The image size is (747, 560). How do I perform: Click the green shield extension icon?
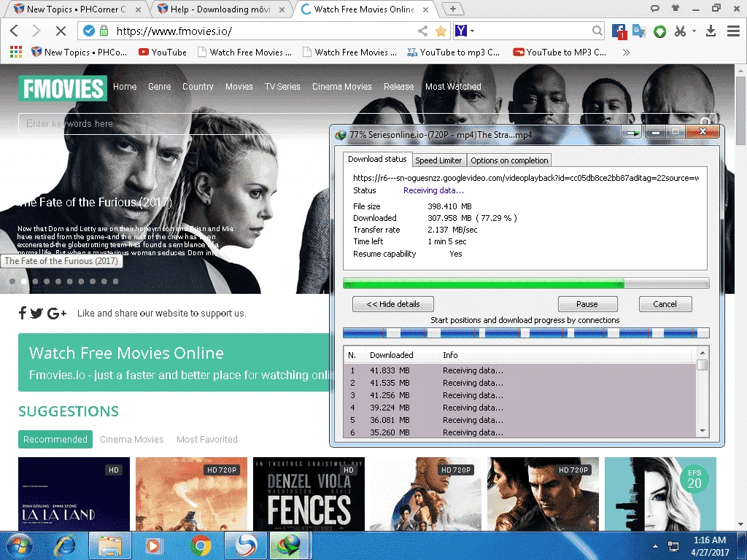(x=659, y=31)
